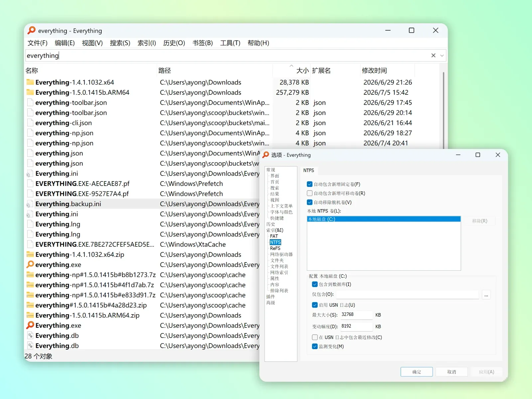Open the 工具(T) menu

230,43
